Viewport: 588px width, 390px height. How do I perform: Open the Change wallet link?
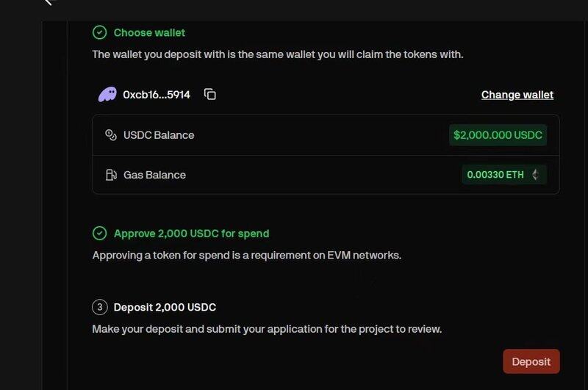point(517,95)
